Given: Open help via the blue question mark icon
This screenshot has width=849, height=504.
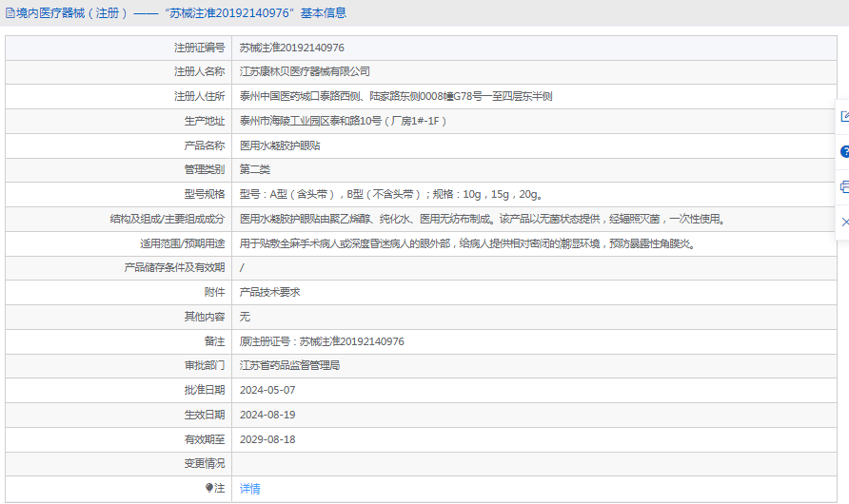Looking at the screenshot, I should click(x=843, y=152).
